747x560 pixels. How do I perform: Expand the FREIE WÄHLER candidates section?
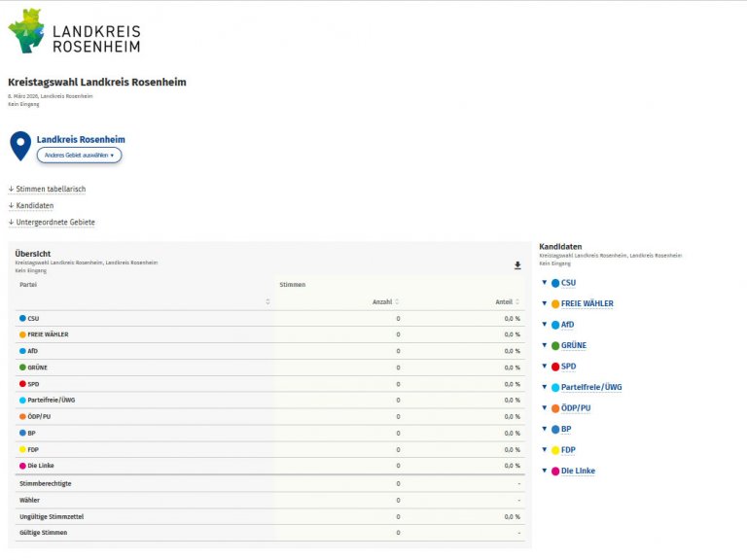coord(545,303)
